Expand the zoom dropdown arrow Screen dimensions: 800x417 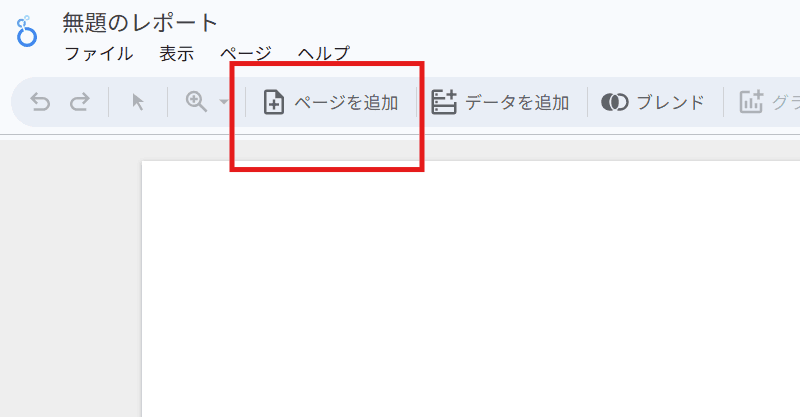click(x=223, y=102)
